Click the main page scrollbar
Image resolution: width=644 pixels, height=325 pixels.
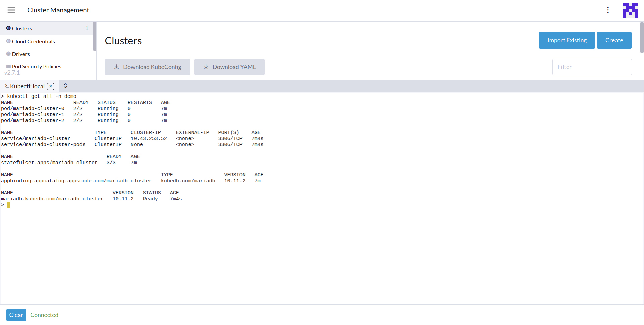[x=642, y=38]
